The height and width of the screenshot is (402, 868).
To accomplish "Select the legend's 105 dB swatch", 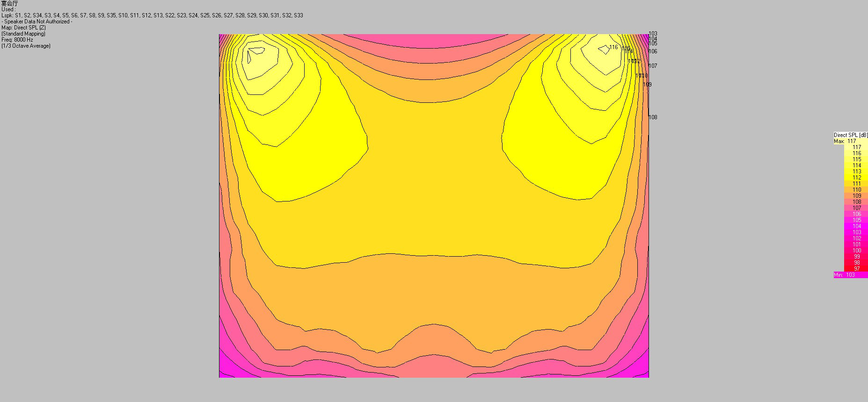I will pyautogui.click(x=856, y=220).
